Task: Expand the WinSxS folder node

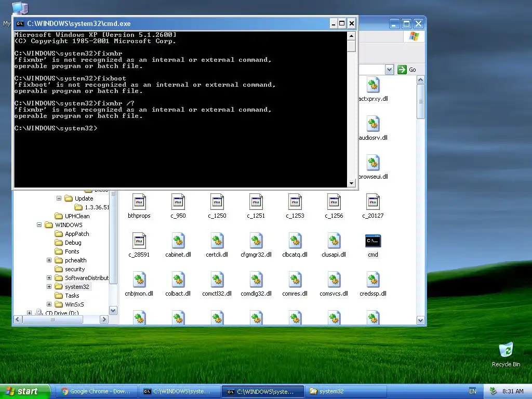Action: (49, 304)
